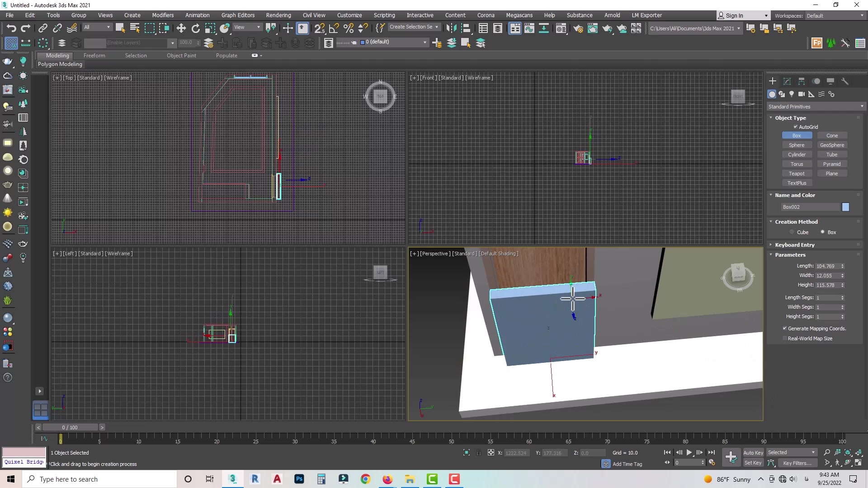Click the Mirror tool icon
The height and width of the screenshot is (488, 868).
(x=451, y=28)
